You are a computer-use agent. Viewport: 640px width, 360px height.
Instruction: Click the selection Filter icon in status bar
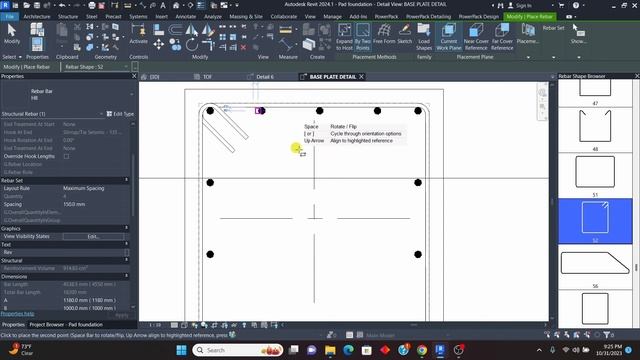[607, 335]
